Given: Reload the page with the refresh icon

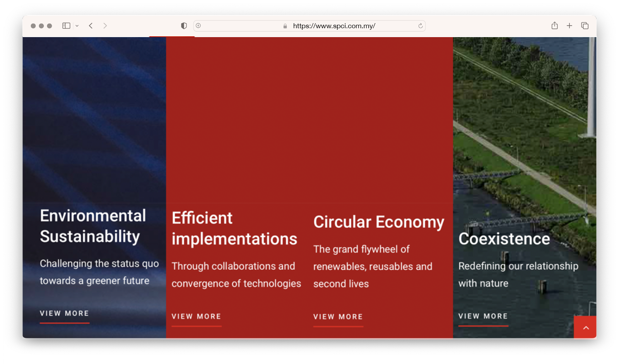Looking at the screenshot, I should 420,26.
